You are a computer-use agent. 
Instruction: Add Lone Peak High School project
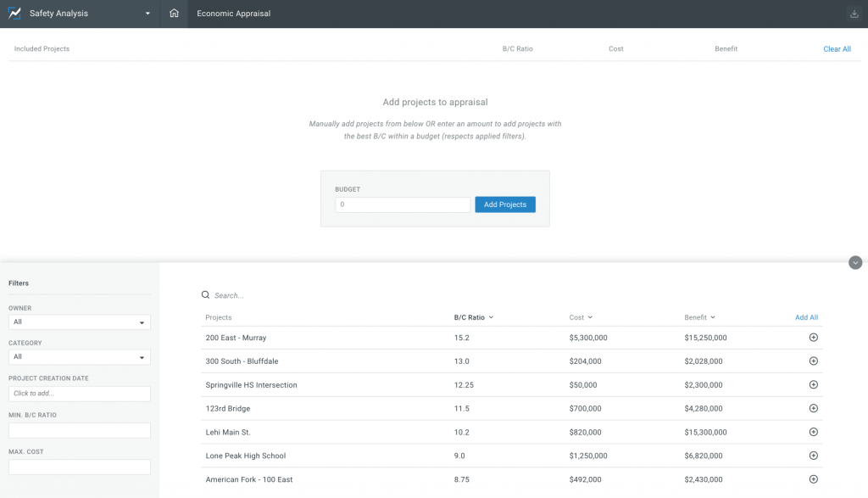[x=813, y=456]
